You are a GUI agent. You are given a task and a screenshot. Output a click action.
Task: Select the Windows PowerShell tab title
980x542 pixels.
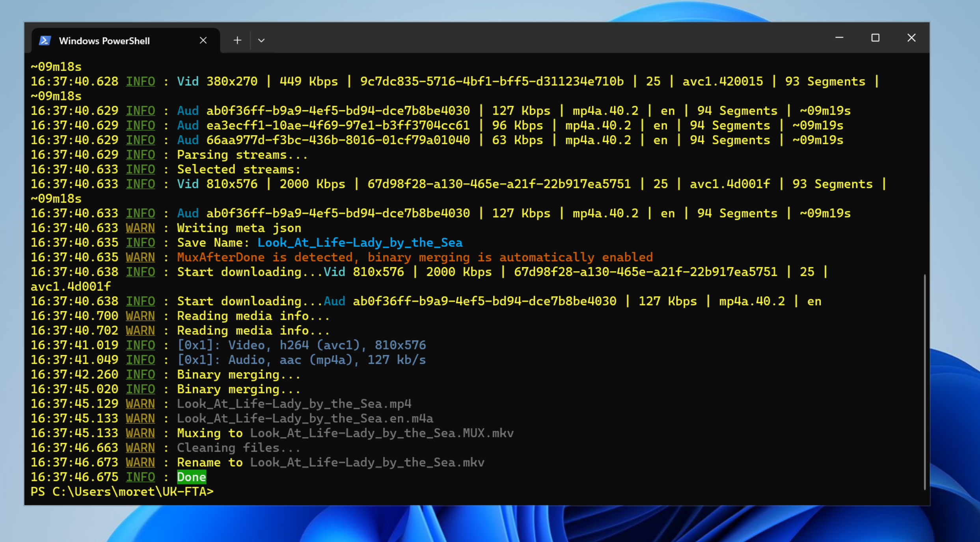pyautogui.click(x=104, y=41)
